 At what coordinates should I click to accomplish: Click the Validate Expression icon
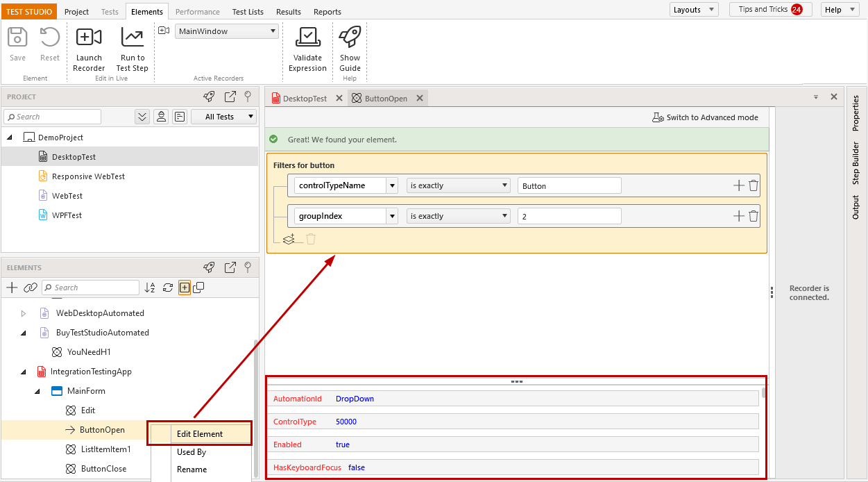(307, 38)
